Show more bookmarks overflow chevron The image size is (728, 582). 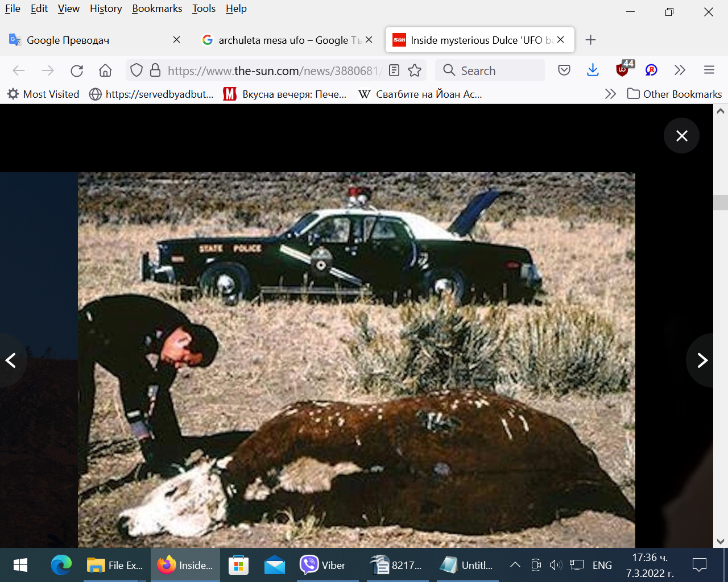pos(610,94)
